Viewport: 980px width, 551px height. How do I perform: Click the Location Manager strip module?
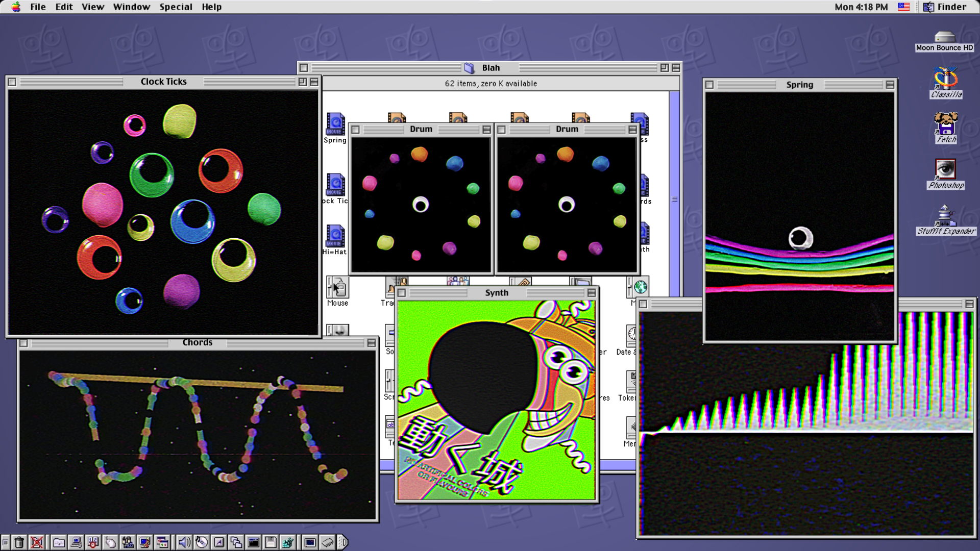pos(93,542)
